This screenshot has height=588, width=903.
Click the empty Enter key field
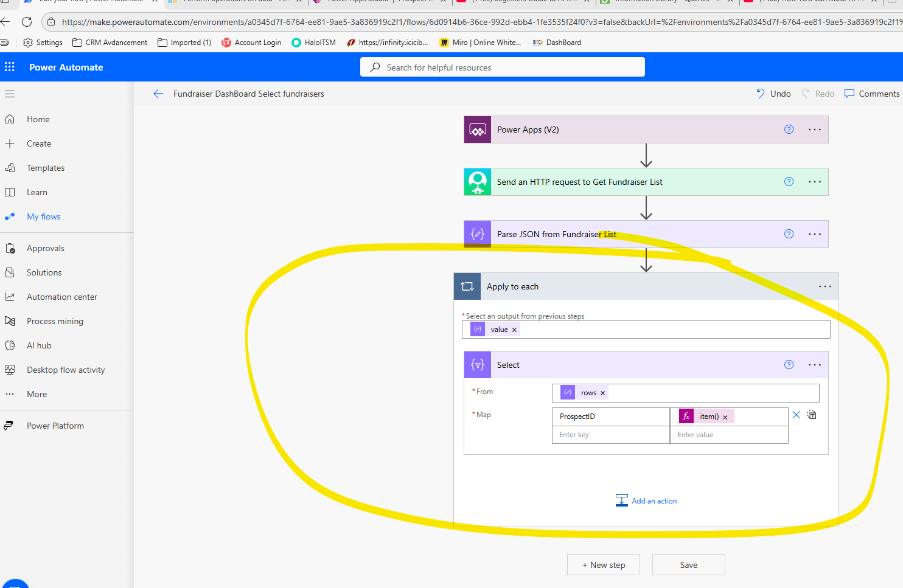pos(611,435)
